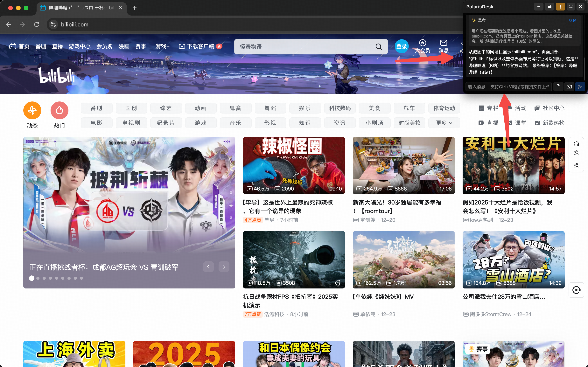The image size is (588, 367).
Task: Open 游戏中心 in the top navigation
Action: pyautogui.click(x=80, y=46)
